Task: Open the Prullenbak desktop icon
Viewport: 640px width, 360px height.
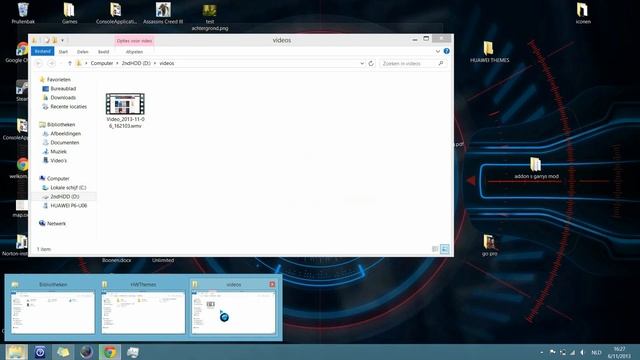Action: [23, 13]
